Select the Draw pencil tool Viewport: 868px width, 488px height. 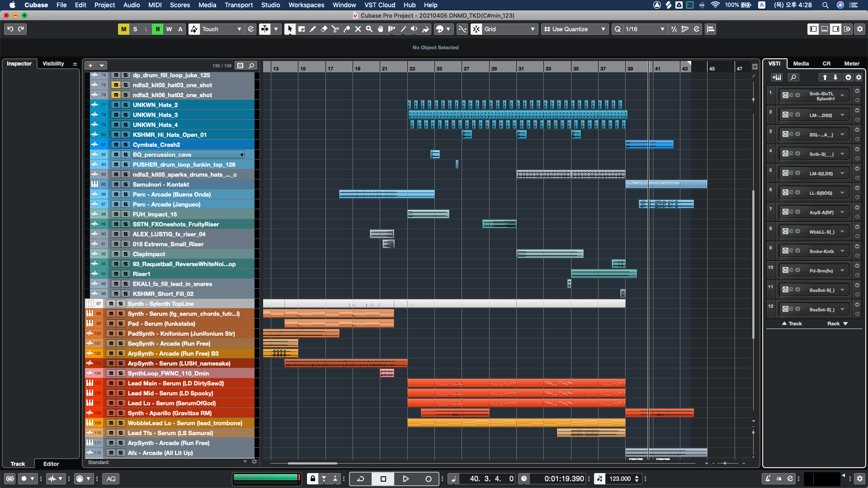pos(312,29)
